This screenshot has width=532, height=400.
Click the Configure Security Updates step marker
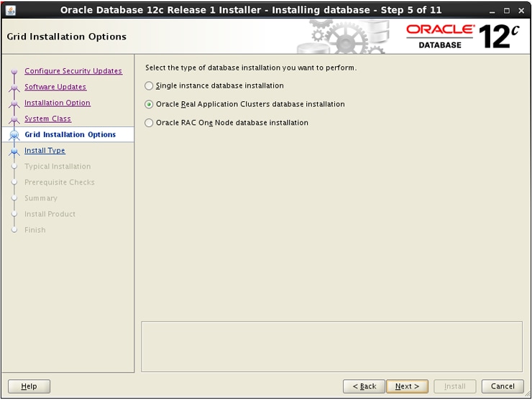[14, 72]
